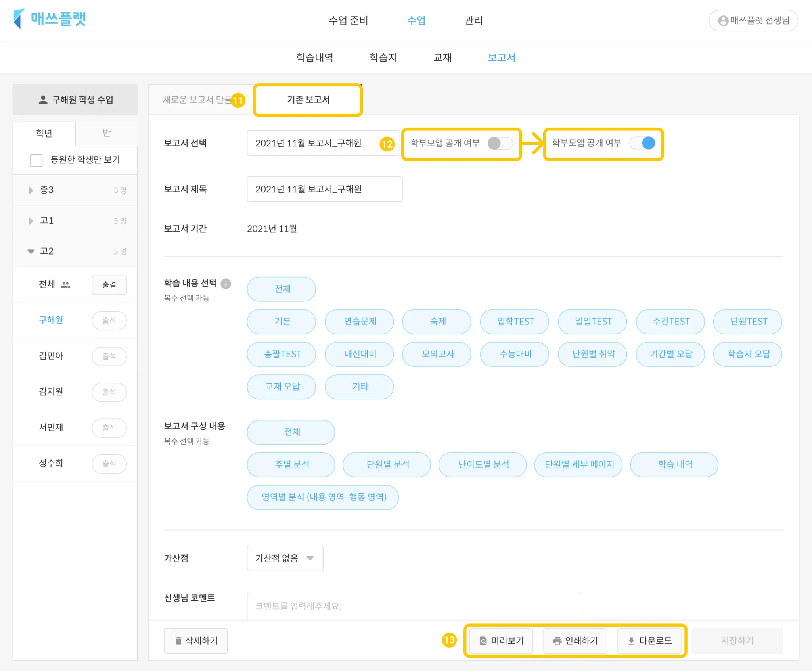
Task: Open the 학습지 submenu tab
Action: (x=383, y=58)
